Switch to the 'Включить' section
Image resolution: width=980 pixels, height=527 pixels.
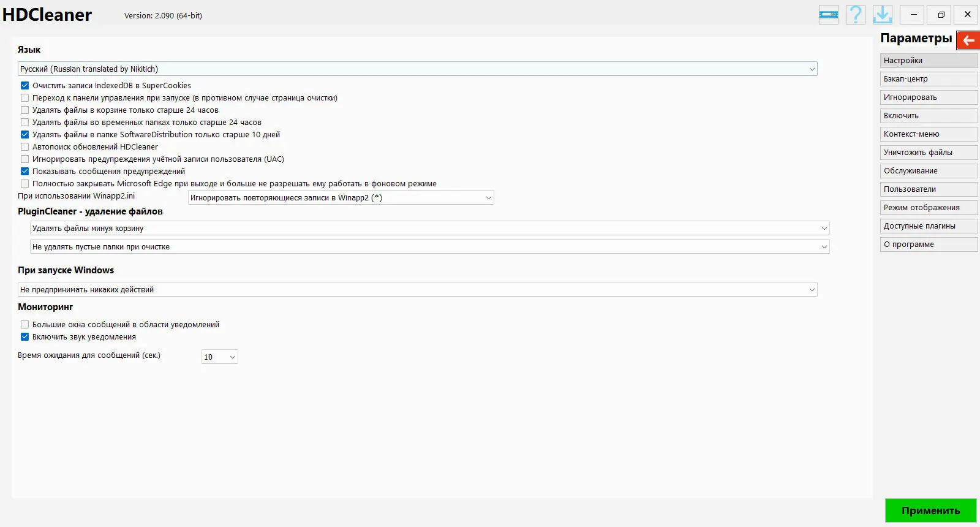pyautogui.click(x=929, y=116)
